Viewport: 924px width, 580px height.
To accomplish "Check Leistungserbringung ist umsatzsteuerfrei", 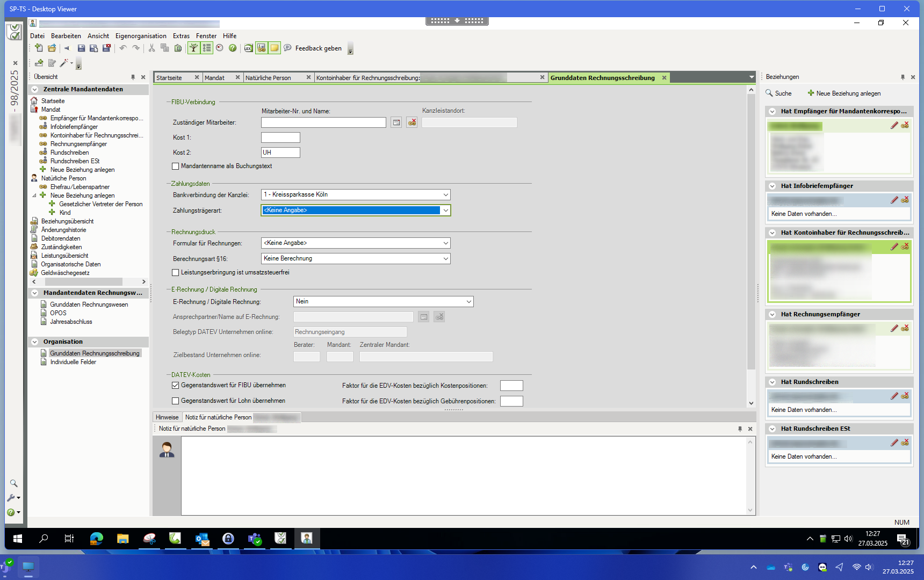I will [176, 273].
